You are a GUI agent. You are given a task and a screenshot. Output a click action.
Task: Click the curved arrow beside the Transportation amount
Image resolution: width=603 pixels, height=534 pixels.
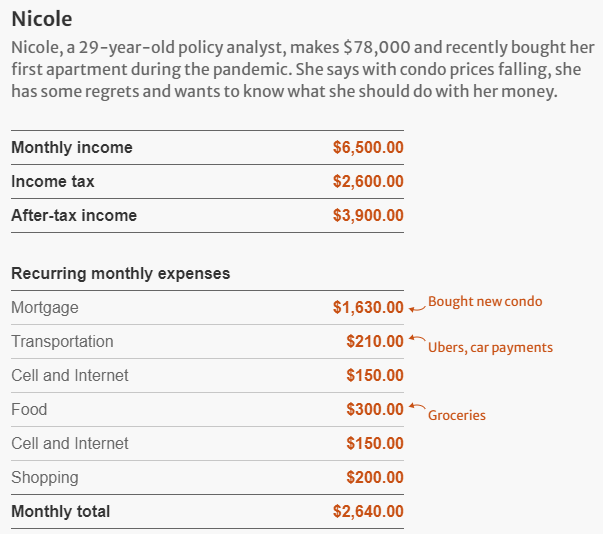416,339
